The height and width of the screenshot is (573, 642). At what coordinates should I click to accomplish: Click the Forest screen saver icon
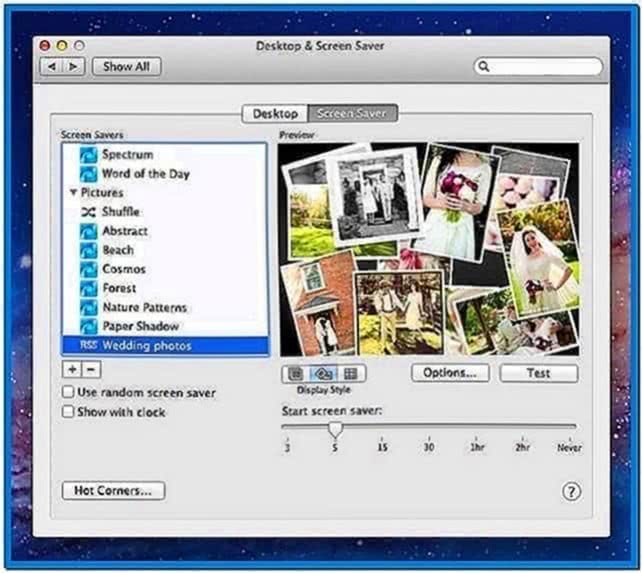pyautogui.click(x=88, y=288)
